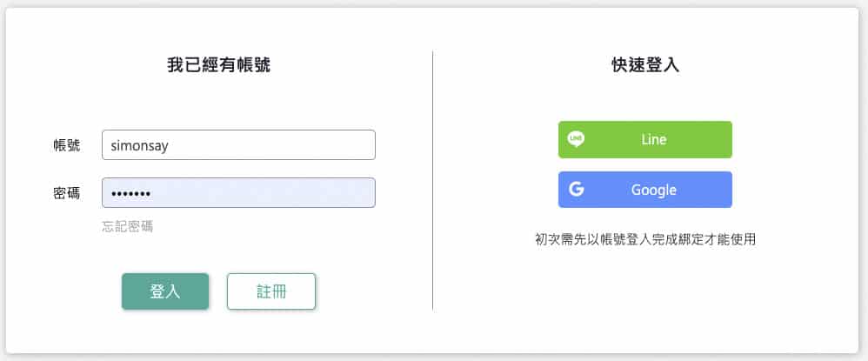Click the text simonsay in the account box

pyautogui.click(x=139, y=145)
